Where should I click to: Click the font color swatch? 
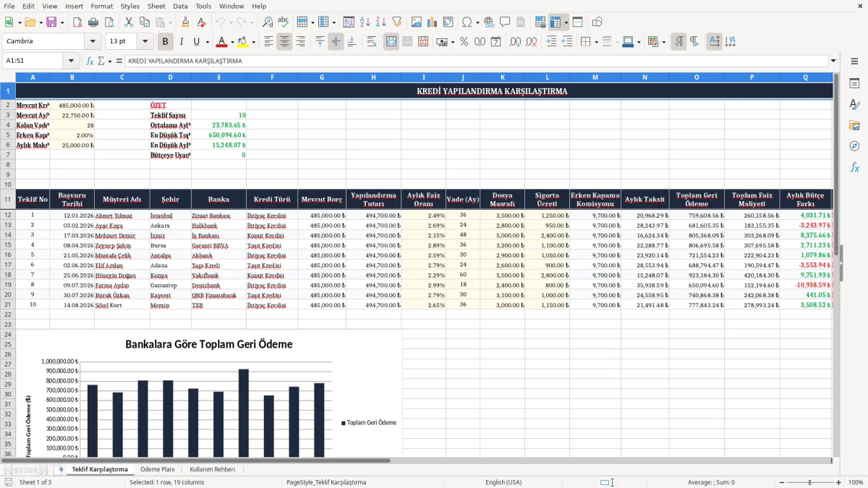[x=222, y=42]
